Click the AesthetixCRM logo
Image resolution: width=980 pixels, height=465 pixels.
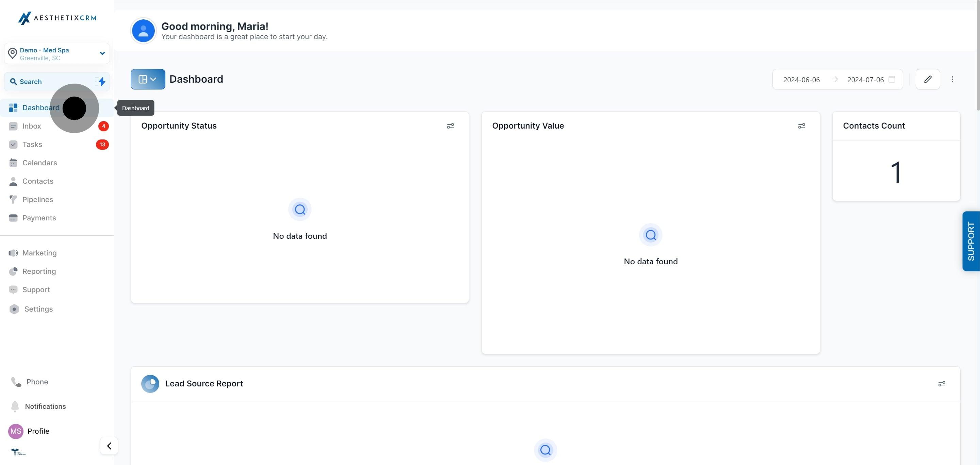click(x=57, y=18)
